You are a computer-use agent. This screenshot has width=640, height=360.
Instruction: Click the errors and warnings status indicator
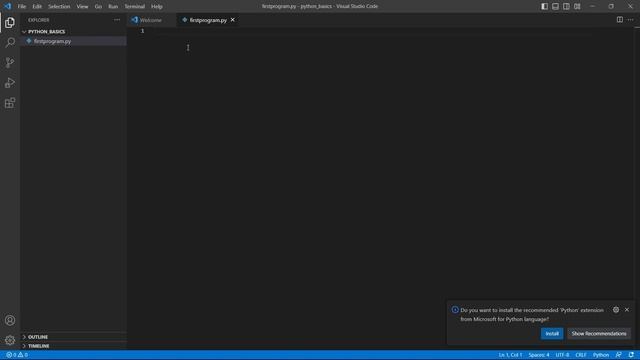[17, 355]
